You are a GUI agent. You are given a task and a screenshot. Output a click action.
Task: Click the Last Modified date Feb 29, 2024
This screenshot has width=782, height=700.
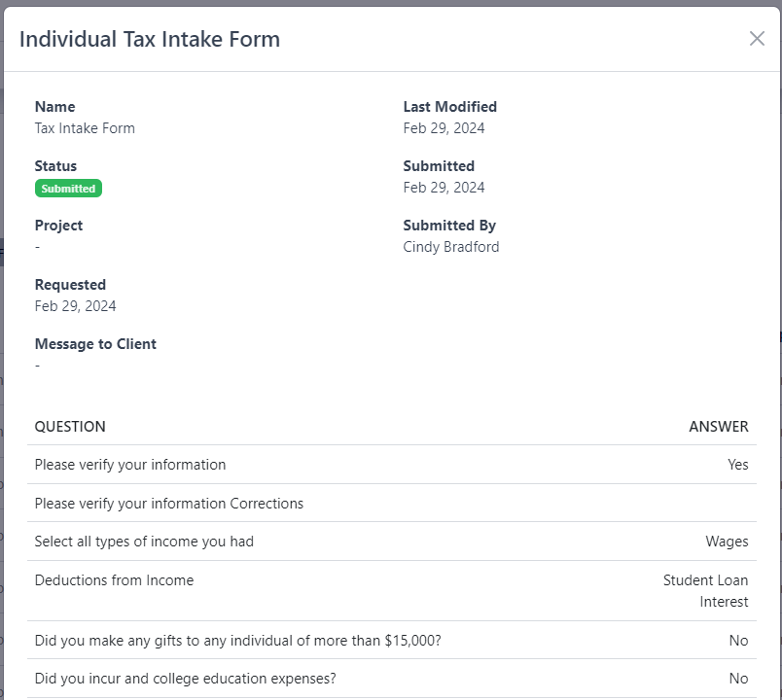pyautogui.click(x=444, y=127)
